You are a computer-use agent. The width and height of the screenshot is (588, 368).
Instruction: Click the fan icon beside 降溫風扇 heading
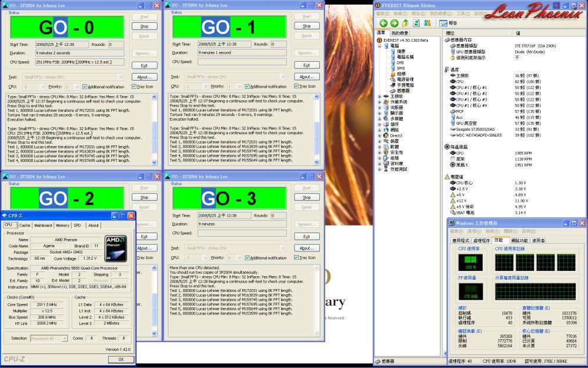coord(447,147)
